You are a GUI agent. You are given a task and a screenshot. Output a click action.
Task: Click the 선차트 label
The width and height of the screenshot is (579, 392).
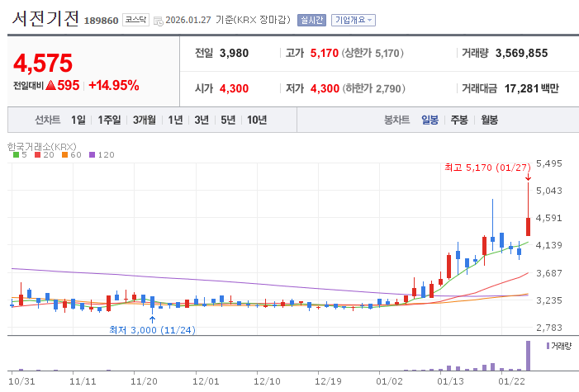coord(47,120)
